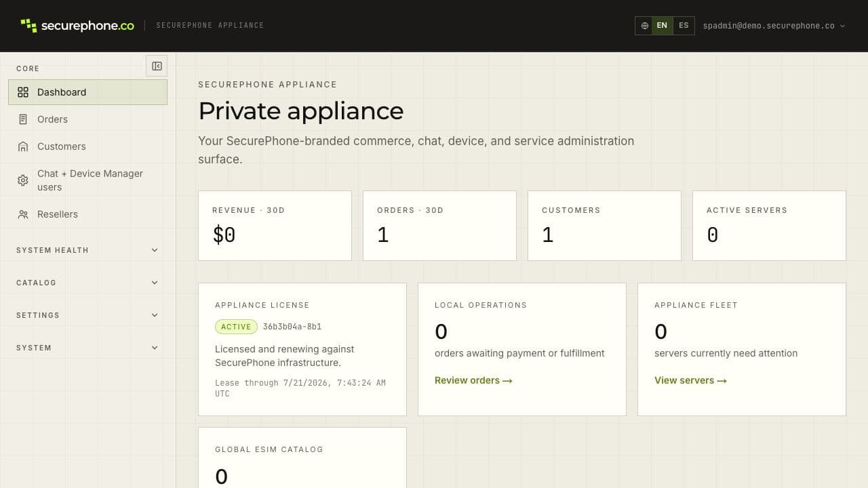Expand the Settings section
The width and height of the screenshot is (868, 488).
[x=87, y=315]
